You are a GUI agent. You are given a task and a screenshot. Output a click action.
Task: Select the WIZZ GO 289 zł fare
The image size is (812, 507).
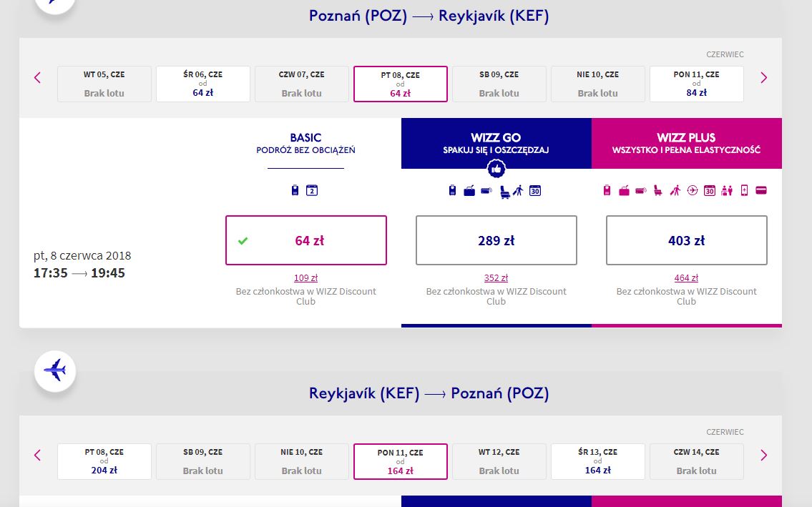point(496,240)
